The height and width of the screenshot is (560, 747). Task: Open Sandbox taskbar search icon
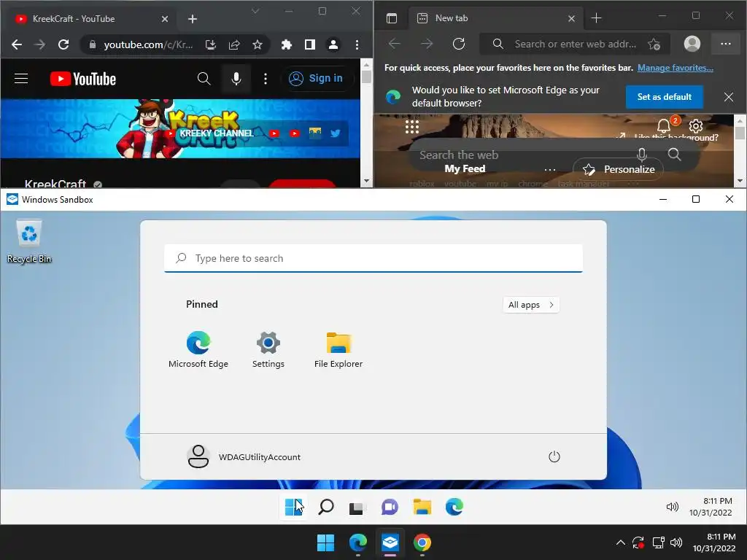[x=326, y=507]
